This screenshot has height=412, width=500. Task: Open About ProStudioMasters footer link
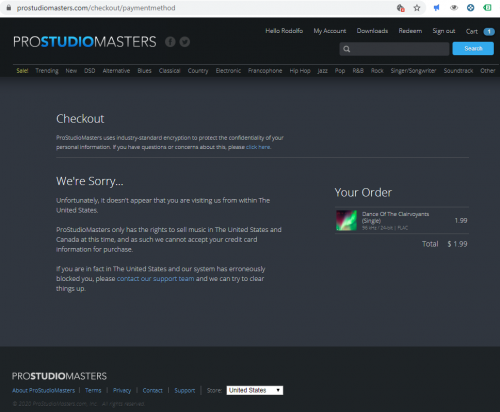click(43, 390)
